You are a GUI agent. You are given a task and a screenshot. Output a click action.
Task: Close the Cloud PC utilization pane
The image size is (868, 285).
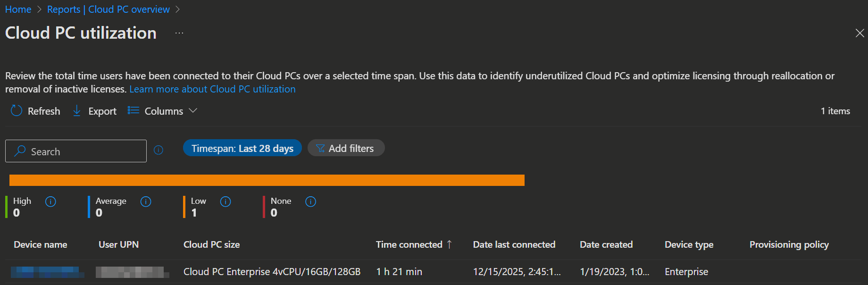(860, 33)
